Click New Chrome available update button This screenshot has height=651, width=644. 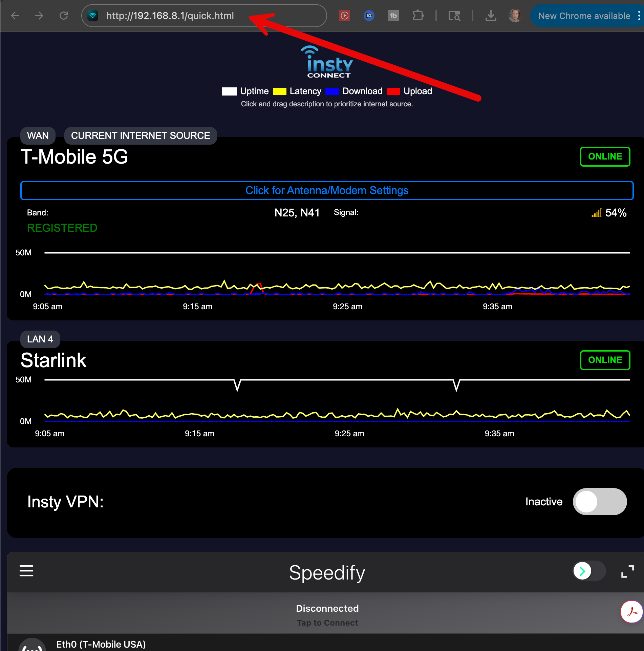pyautogui.click(x=584, y=16)
